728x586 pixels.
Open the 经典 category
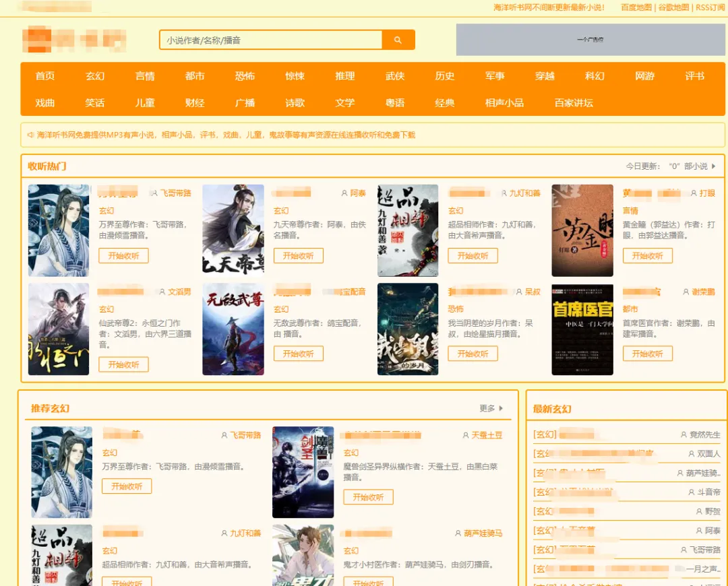coord(445,103)
